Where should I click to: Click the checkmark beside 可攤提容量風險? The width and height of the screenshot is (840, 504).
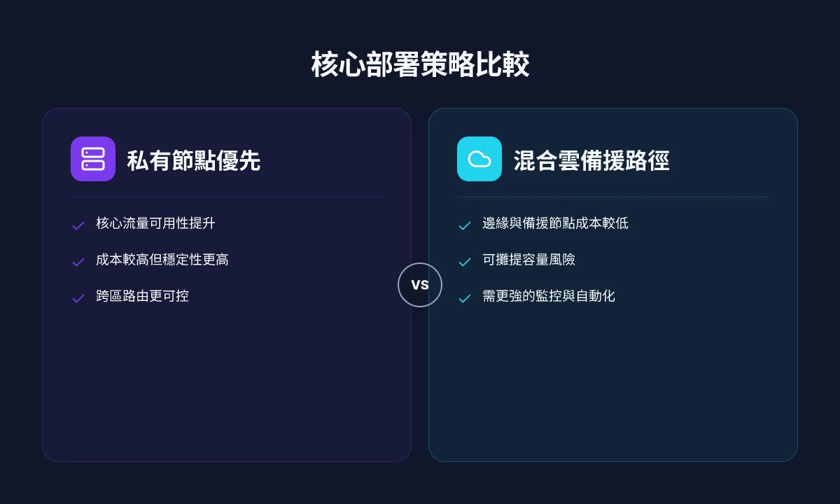465,262
